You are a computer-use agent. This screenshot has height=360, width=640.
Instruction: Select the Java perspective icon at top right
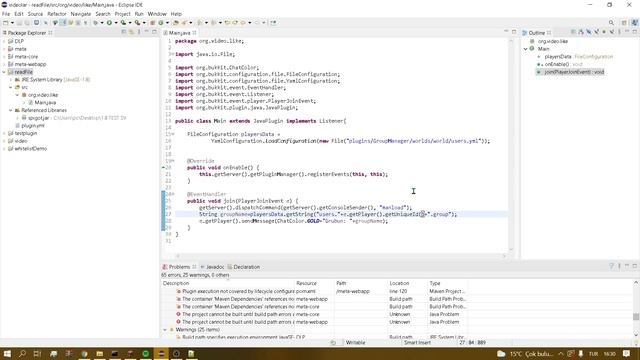tap(634, 23)
